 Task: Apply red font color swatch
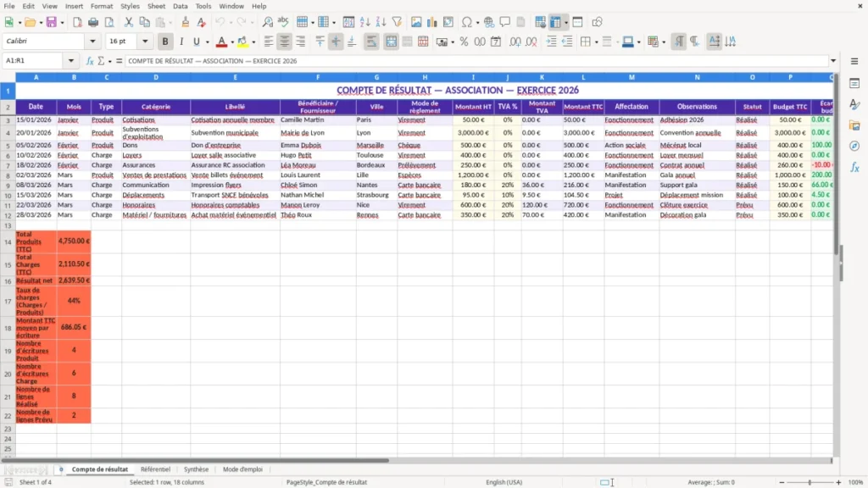tap(221, 42)
